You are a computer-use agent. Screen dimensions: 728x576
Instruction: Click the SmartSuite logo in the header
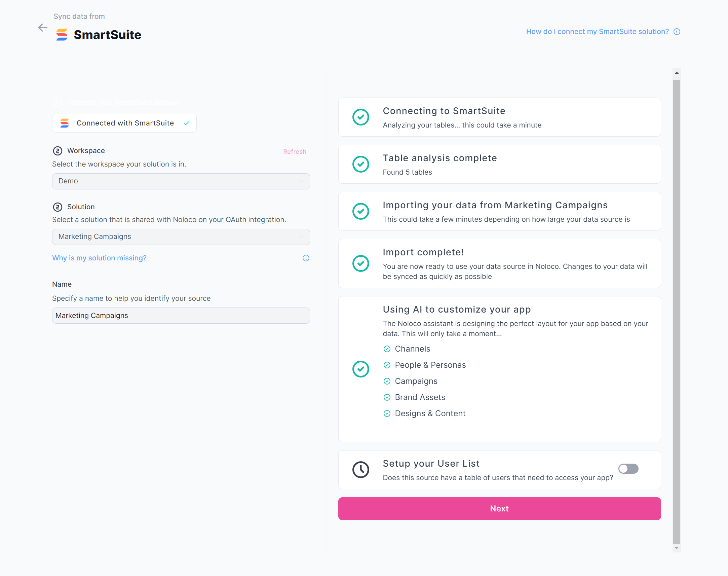point(62,35)
